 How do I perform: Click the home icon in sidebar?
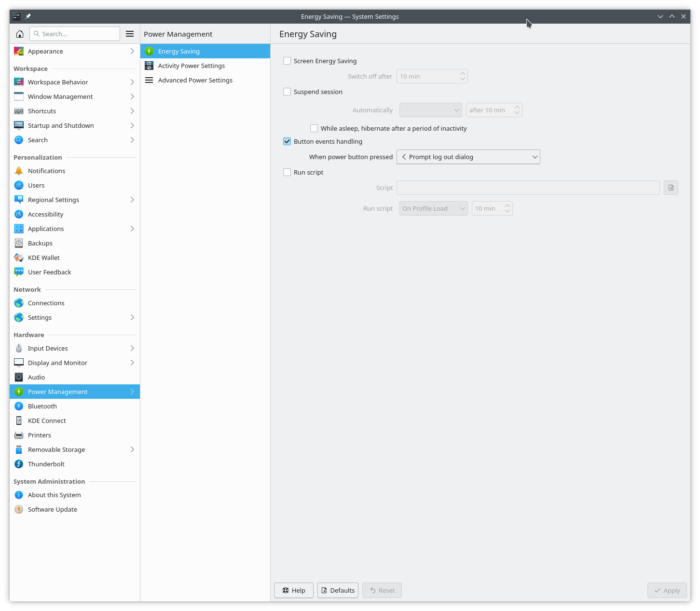pyautogui.click(x=20, y=34)
